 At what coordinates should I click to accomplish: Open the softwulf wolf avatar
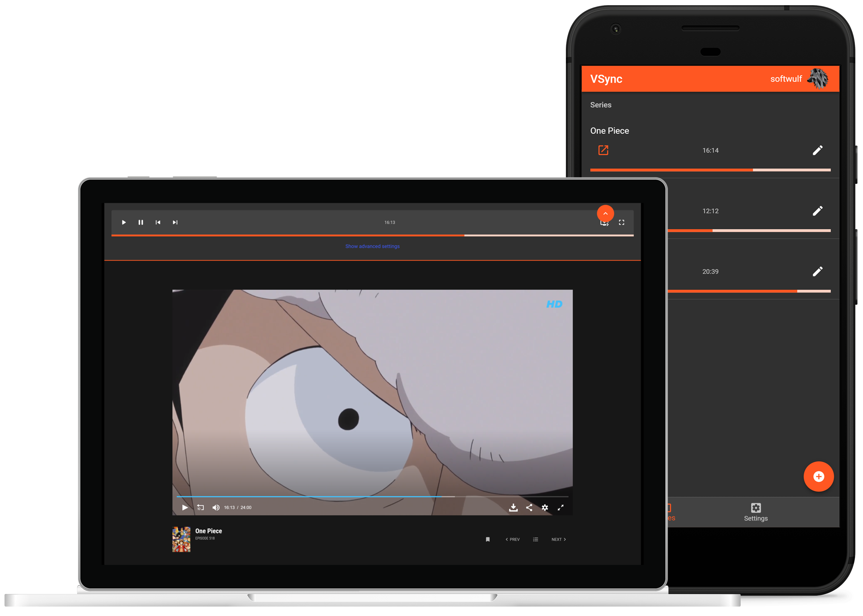818,79
